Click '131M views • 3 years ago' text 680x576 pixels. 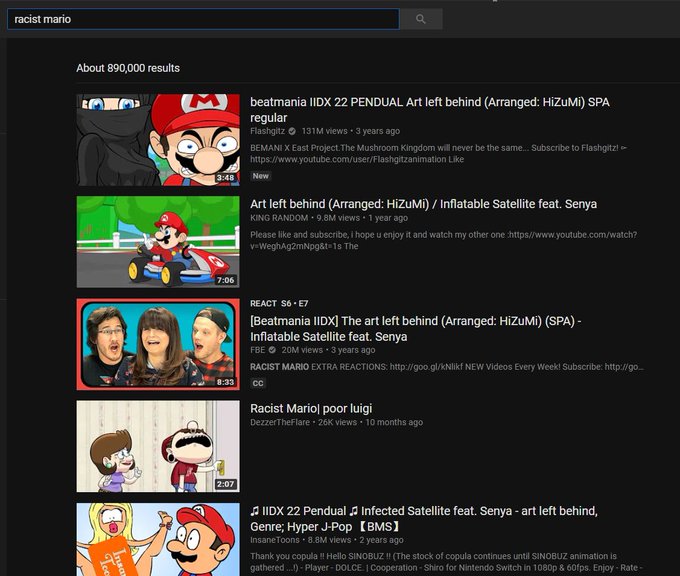351,131
